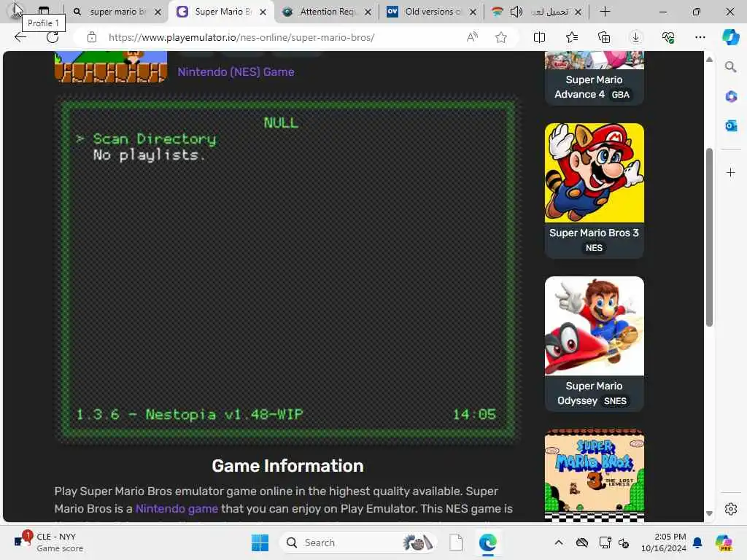The height and width of the screenshot is (560, 747).
Task: Open the notifications bell icon
Action: click(697, 542)
